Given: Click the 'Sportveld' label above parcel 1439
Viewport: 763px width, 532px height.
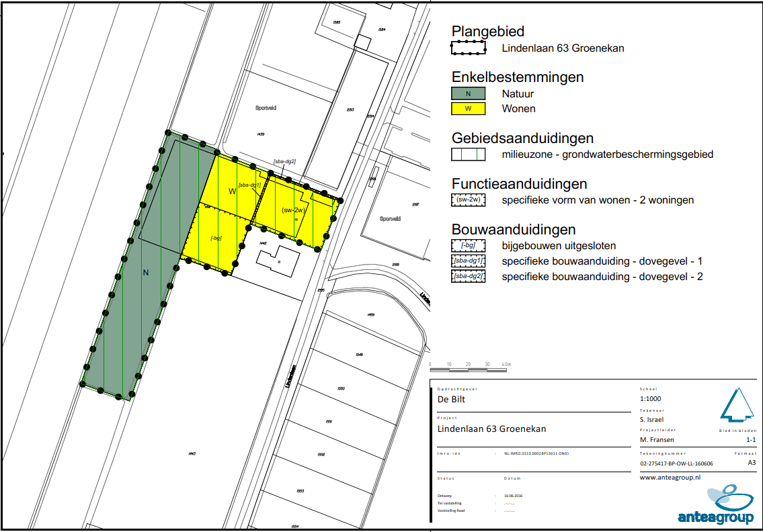Looking at the screenshot, I should [x=266, y=108].
